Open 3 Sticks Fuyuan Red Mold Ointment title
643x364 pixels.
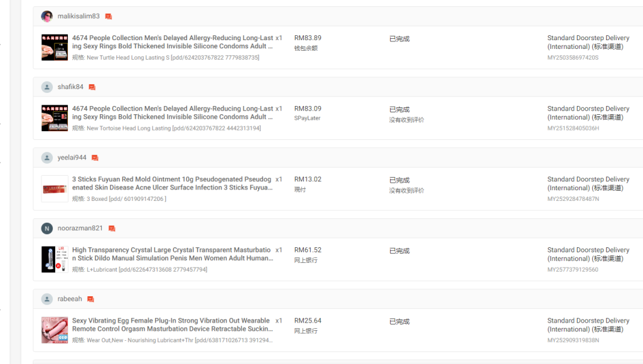point(172,183)
